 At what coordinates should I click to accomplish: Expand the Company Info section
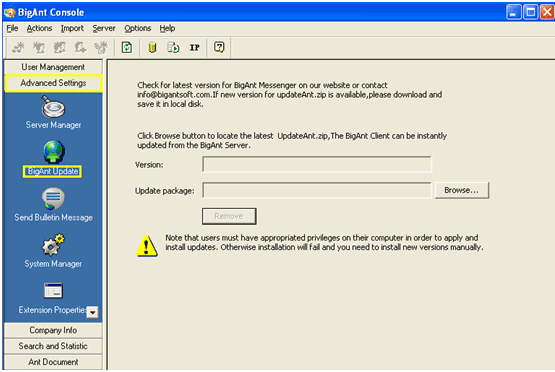click(x=53, y=330)
